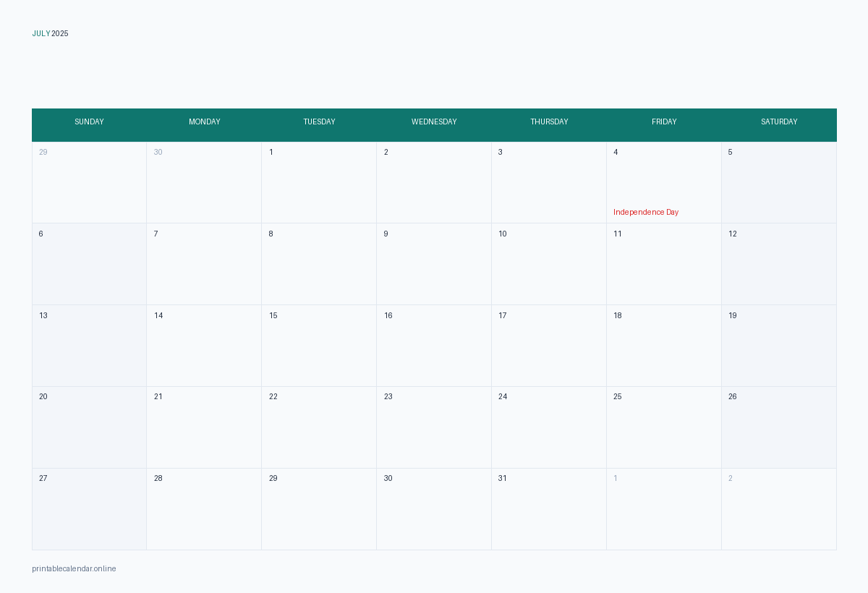Click date 31 on Thursday
The width and height of the screenshot is (868, 593).
click(503, 478)
